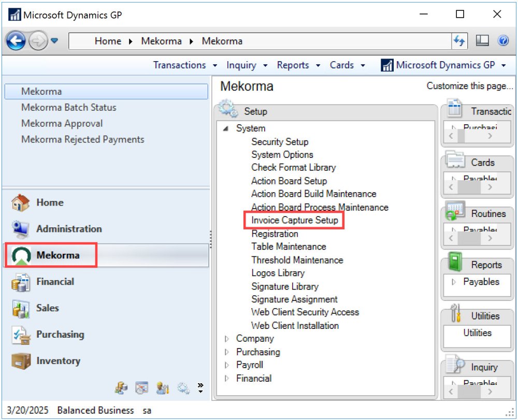Click the Utilities panel tools icon

(x=455, y=313)
